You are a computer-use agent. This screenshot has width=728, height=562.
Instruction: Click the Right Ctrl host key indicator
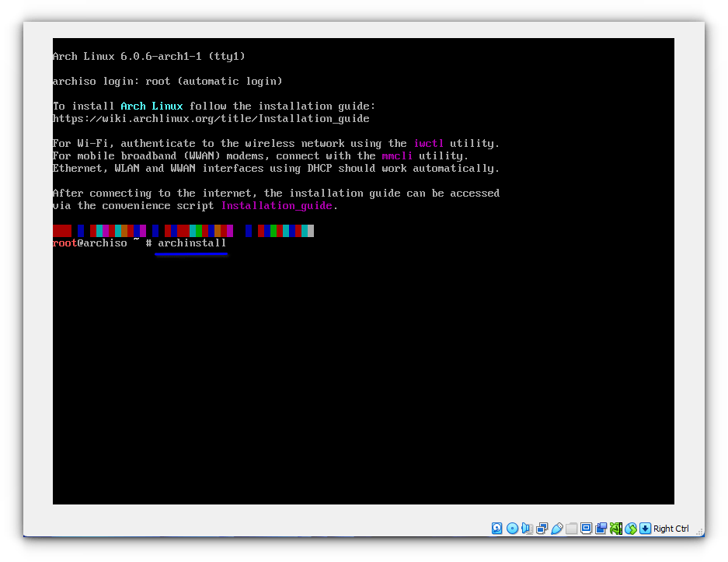click(670, 529)
